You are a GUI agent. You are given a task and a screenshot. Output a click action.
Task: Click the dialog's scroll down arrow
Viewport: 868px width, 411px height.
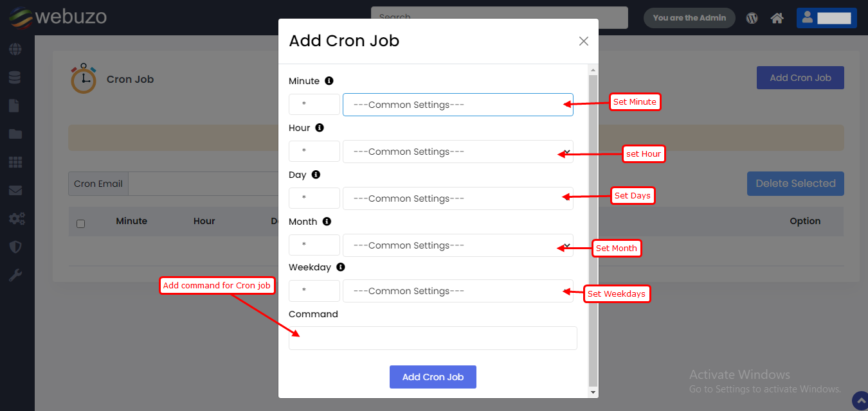pos(593,392)
